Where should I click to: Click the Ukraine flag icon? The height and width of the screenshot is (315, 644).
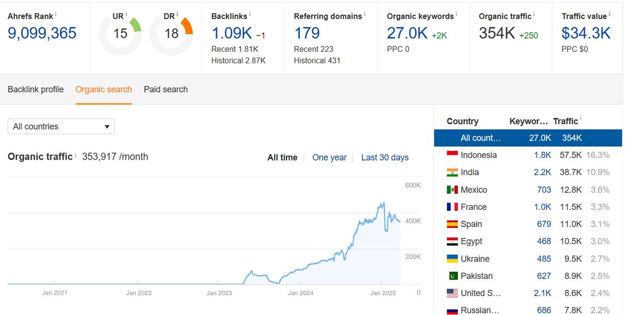(x=452, y=259)
